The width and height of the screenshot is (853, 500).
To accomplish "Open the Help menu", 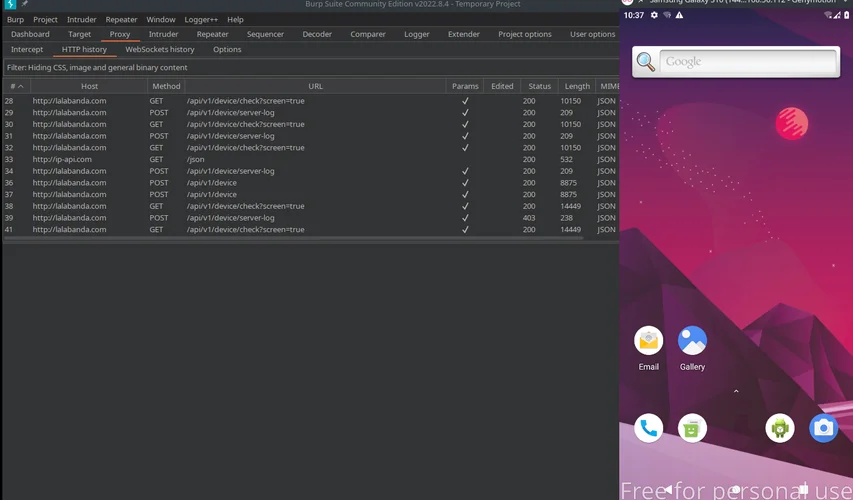I will pyautogui.click(x=235, y=20).
